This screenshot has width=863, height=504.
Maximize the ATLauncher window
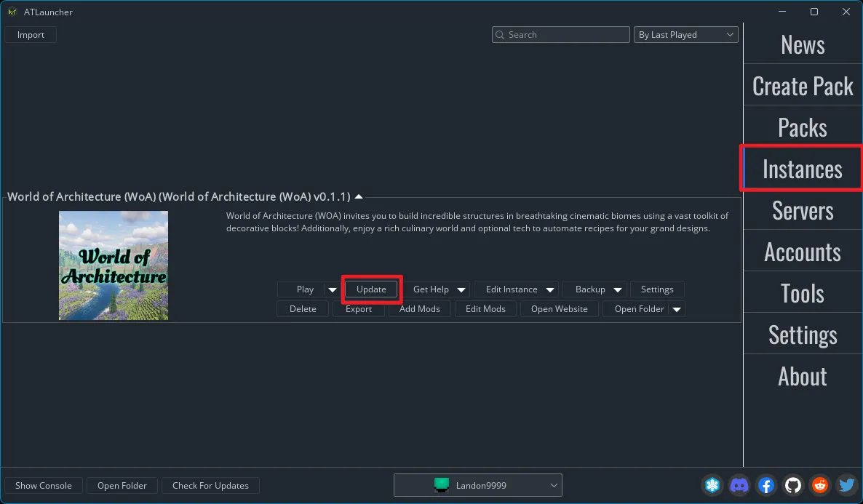click(814, 12)
